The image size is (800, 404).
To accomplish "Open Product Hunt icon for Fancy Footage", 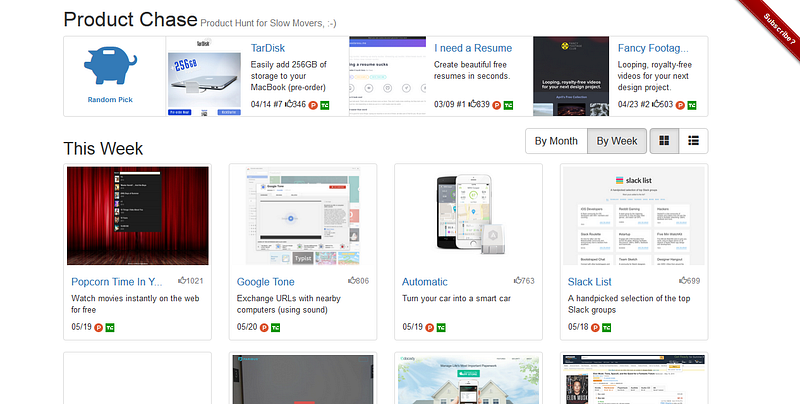I will 680,105.
